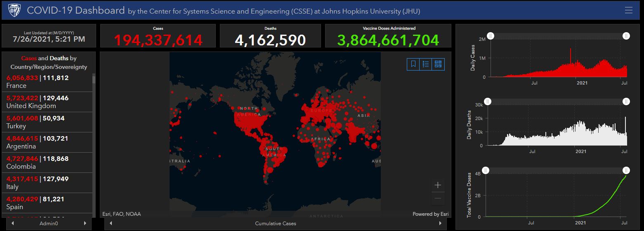The image size is (644, 231).
Task: Select the Admin0 tab label
Action: pos(49,223)
